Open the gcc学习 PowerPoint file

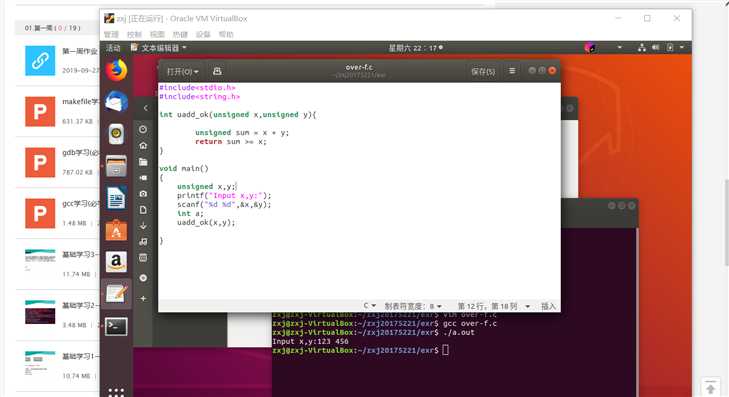click(x=40, y=213)
